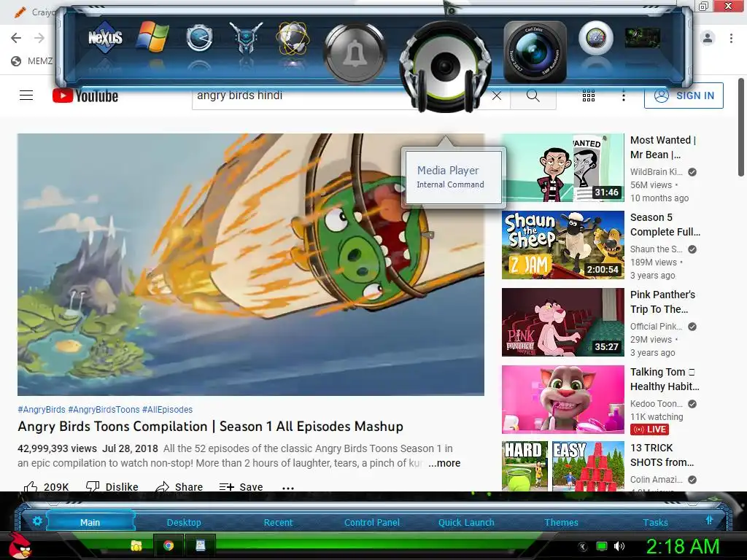Viewport: 747px width, 560px height.
Task: Click the YouTube page vertical scrollbar
Action: 741,128
